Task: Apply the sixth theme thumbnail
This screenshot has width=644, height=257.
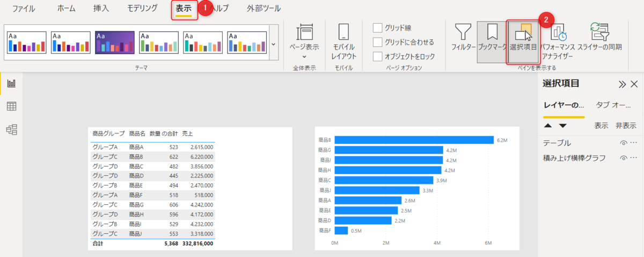Action: coord(247,42)
